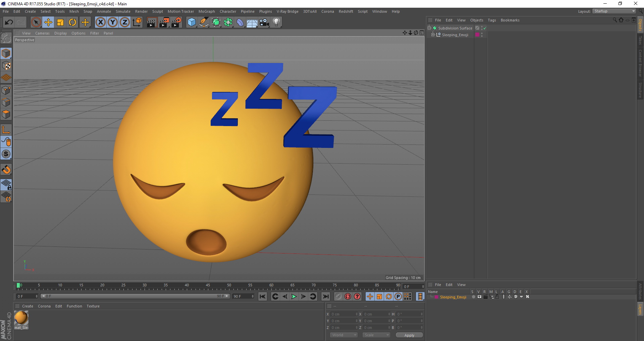
Task: Activate the Rotate tool
Action: (x=72, y=22)
